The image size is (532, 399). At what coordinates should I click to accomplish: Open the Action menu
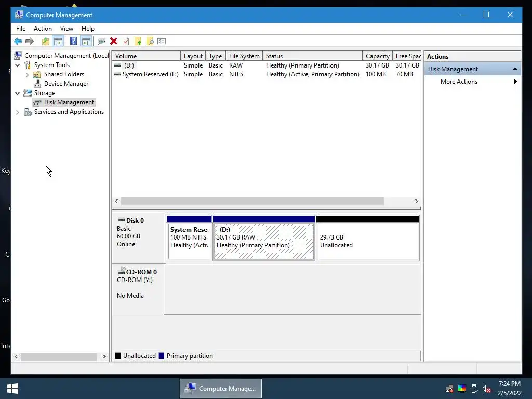[43, 29]
